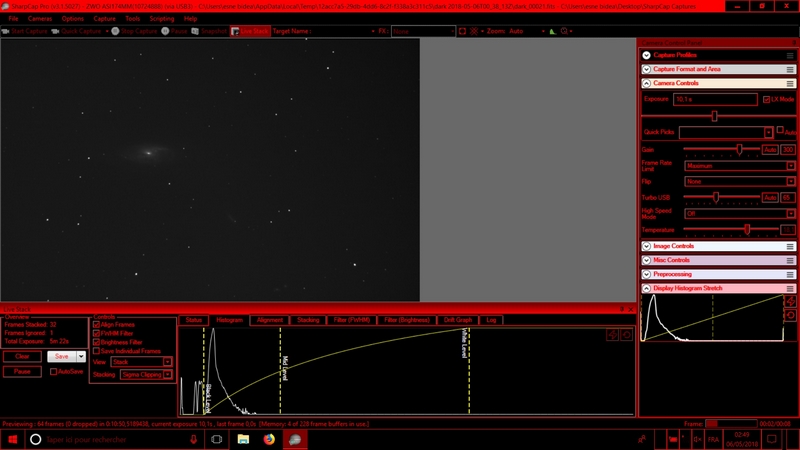The height and width of the screenshot is (450, 800).
Task: Click the Quick Capture toolbar icon
Action: [x=55, y=31]
